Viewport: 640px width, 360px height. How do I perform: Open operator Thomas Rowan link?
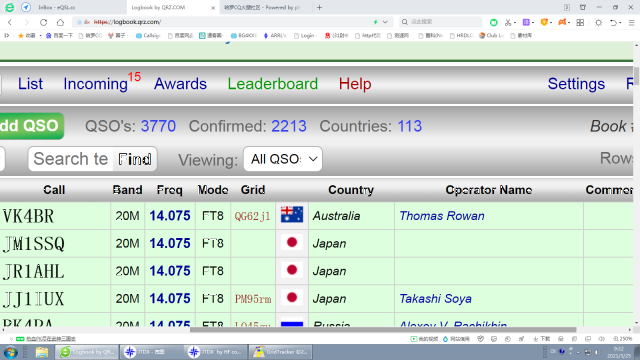coord(442,216)
